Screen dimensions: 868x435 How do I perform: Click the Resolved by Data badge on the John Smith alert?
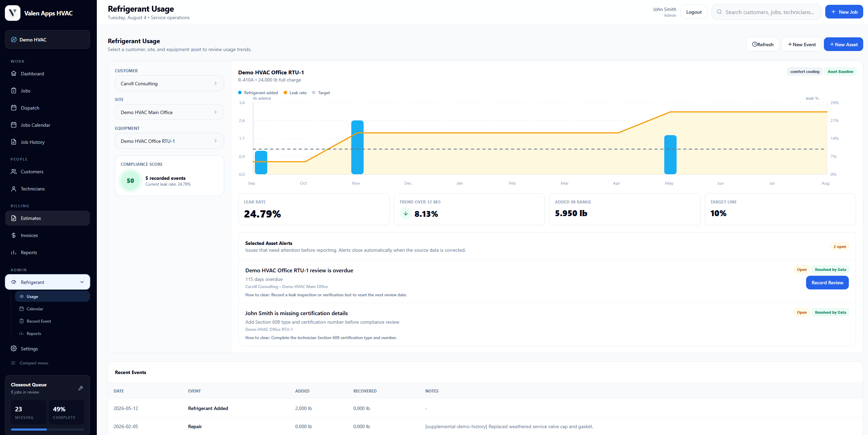coord(830,312)
